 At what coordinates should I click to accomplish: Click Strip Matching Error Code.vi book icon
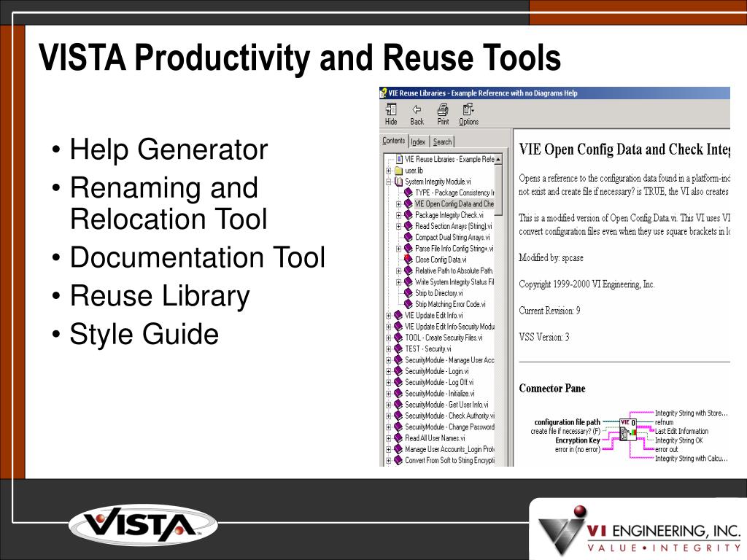tap(409, 304)
